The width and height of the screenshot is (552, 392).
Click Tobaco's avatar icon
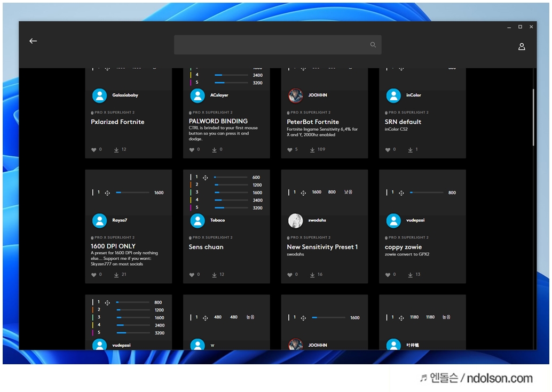tap(198, 220)
